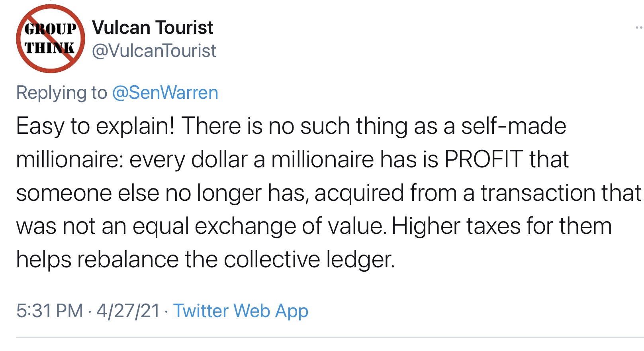Click the "Replying to" label
Screen dimensions: 644x351
tap(61, 92)
